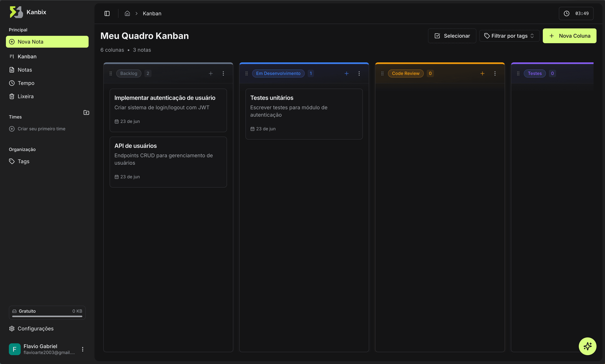Add a new note to the Backlog column
This screenshot has width=605, height=364.
[x=211, y=73]
